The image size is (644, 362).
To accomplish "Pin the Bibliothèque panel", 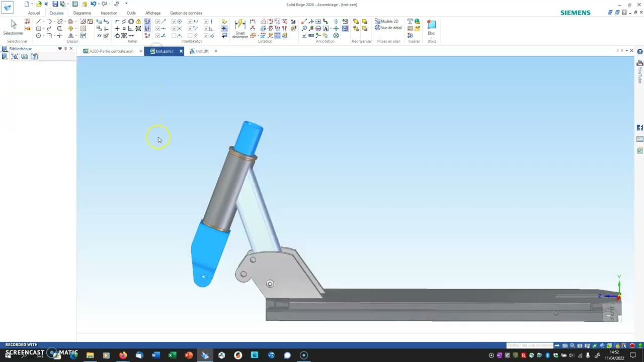I will point(65,49).
